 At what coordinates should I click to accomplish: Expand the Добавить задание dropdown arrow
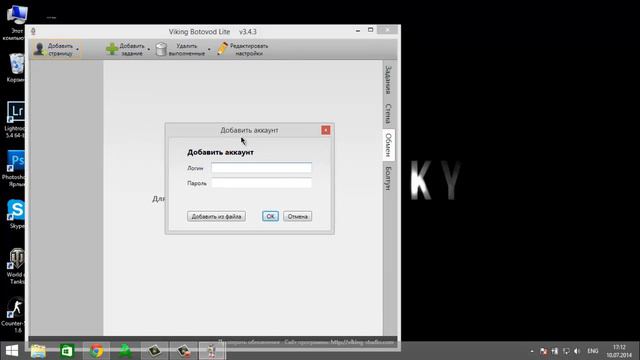pos(149,49)
